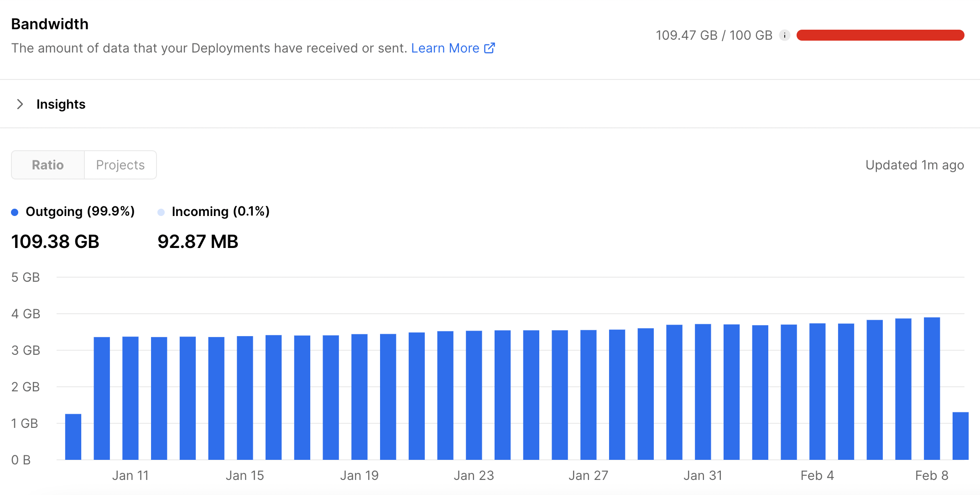Click the external link icon beside Learn More
Image resolution: width=980 pixels, height=495 pixels.
490,47
